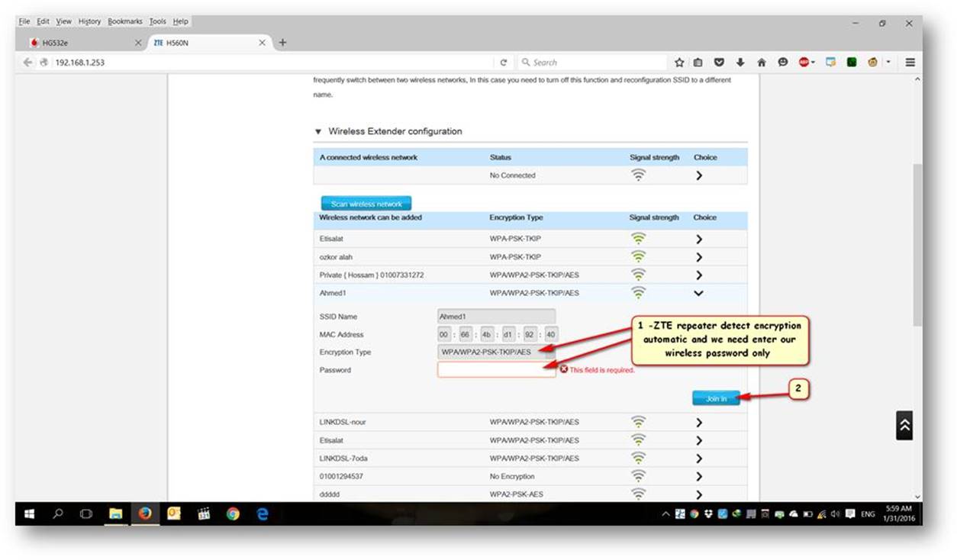The image size is (957, 560).
Task: Expand the first Etisalat WPA-PSK-TKIP network row
Action: click(698, 239)
